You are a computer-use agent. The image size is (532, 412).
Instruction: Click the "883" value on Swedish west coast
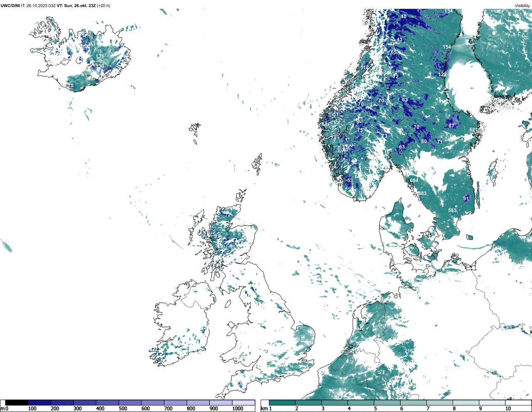click(x=422, y=194)
